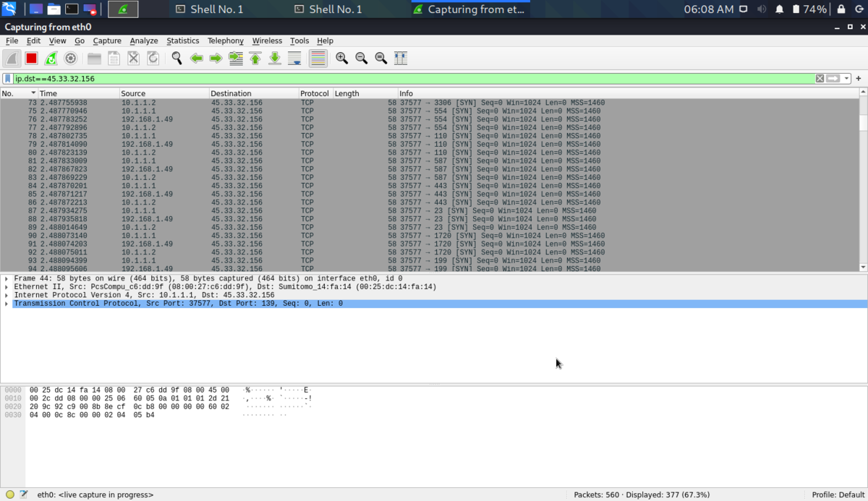
Task: Toggle auto-scroll during live capture
Action: [294, 59]
